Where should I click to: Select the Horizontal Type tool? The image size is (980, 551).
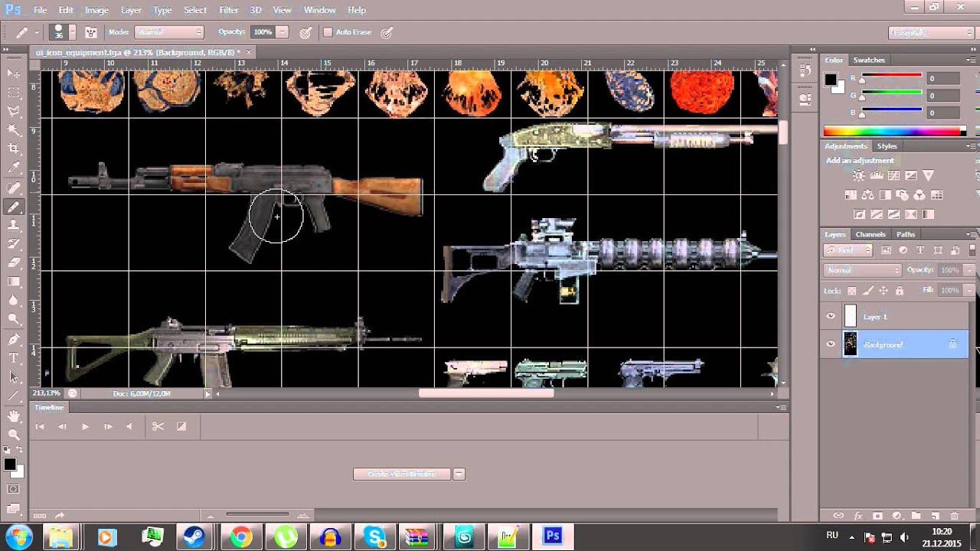coord(13,357)
